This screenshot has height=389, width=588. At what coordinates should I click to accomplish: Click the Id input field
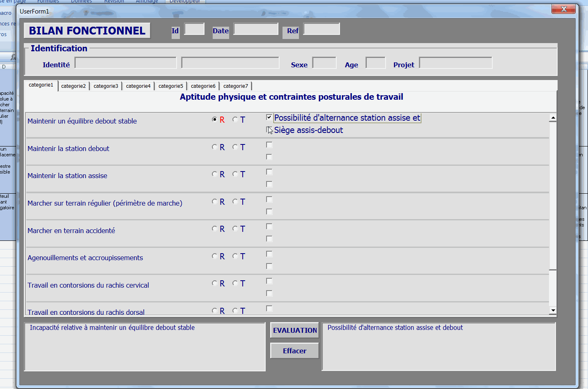click(194, 29)
